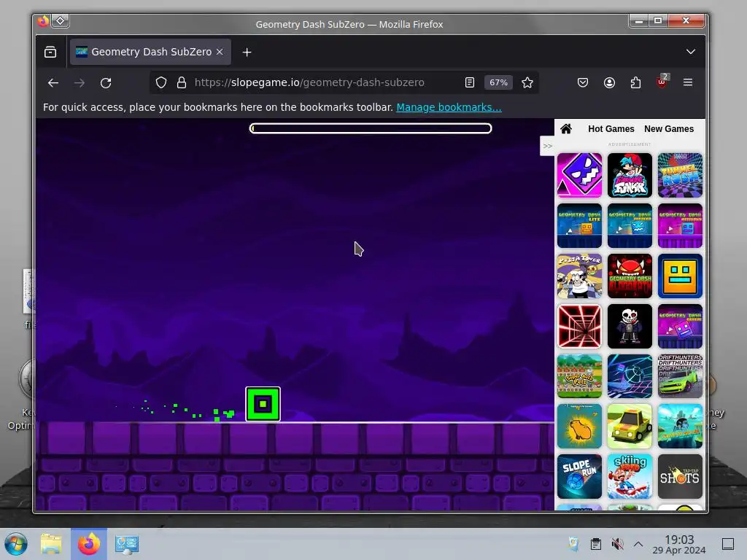747x560 pixels.
Task: Select the Geometry Dash SubZero tab
Action: coord(150,52)
